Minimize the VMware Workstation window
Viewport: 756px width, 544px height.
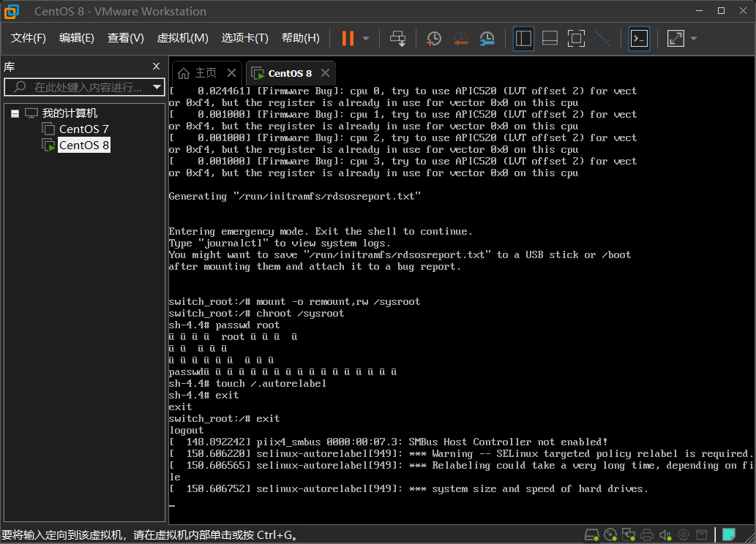[700, 10]
